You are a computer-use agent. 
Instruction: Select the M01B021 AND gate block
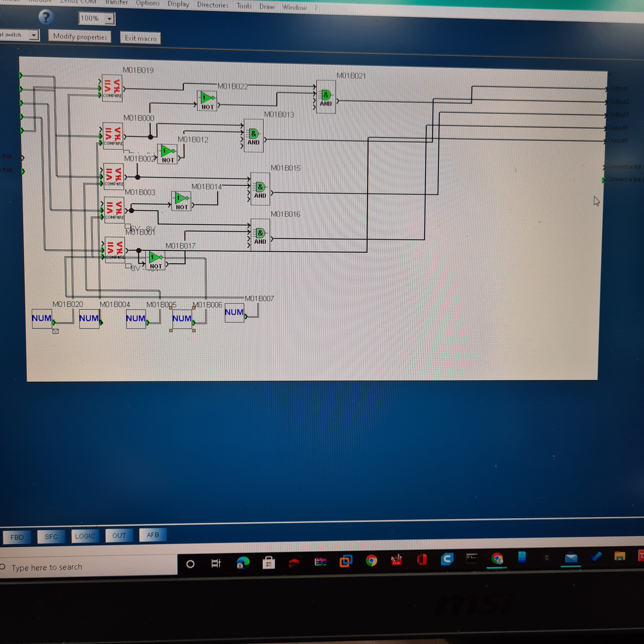pyautogui.click(x=326, y=97)
